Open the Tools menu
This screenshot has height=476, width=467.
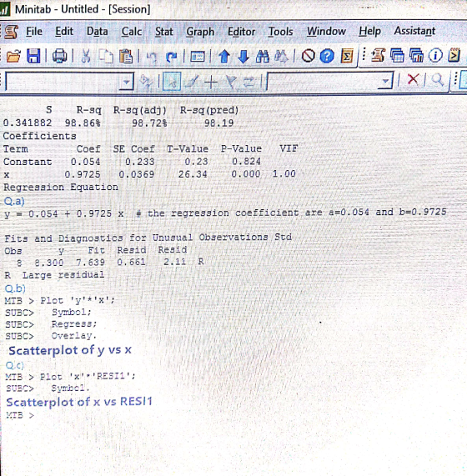(280, 32)
